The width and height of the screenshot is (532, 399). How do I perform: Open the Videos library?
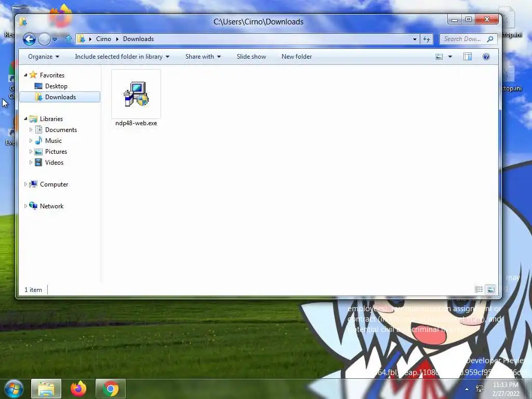(x=54, y=162)
